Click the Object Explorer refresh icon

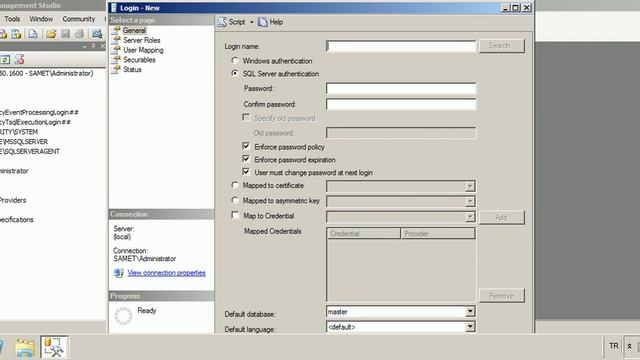tap(5, 60)
